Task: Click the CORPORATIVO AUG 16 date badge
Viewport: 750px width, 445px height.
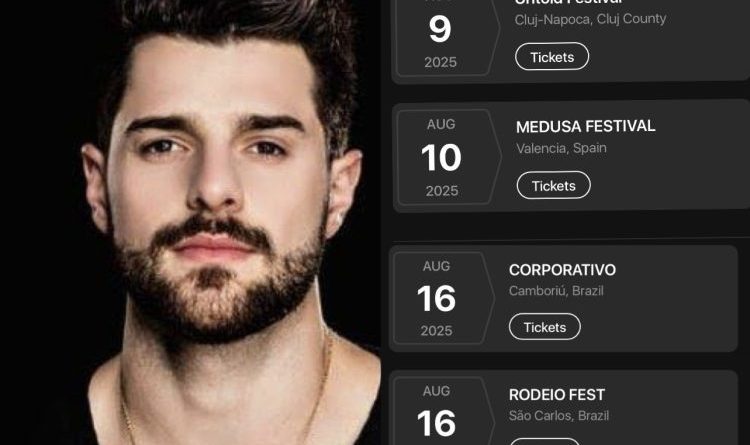Action: (443, 298)
